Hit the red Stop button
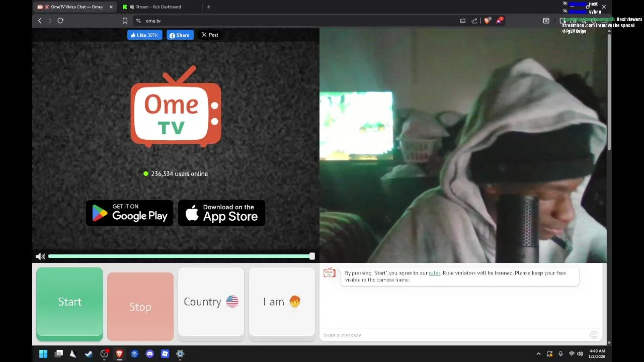 pyautogui.click(x=140, y=307)
